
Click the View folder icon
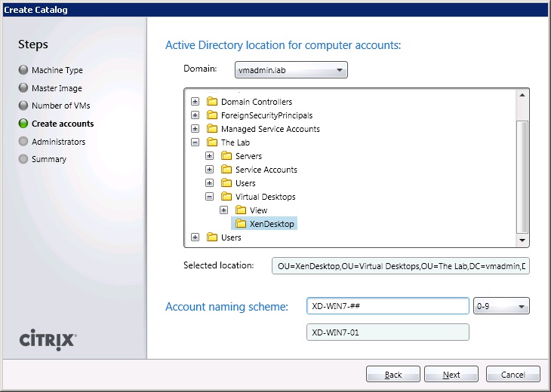(x=240, y=210)
